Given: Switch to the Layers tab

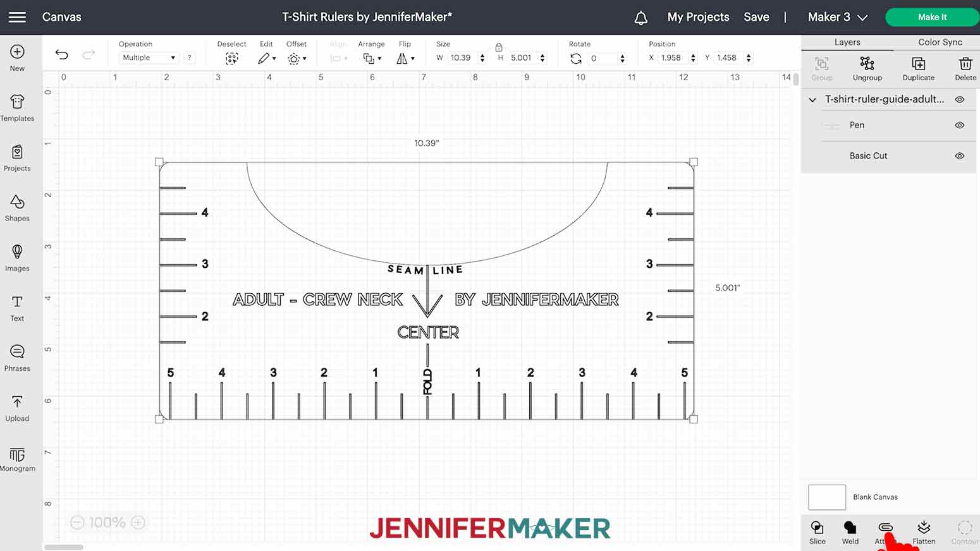Looking at the screenshot, I should tap(847, 42).
